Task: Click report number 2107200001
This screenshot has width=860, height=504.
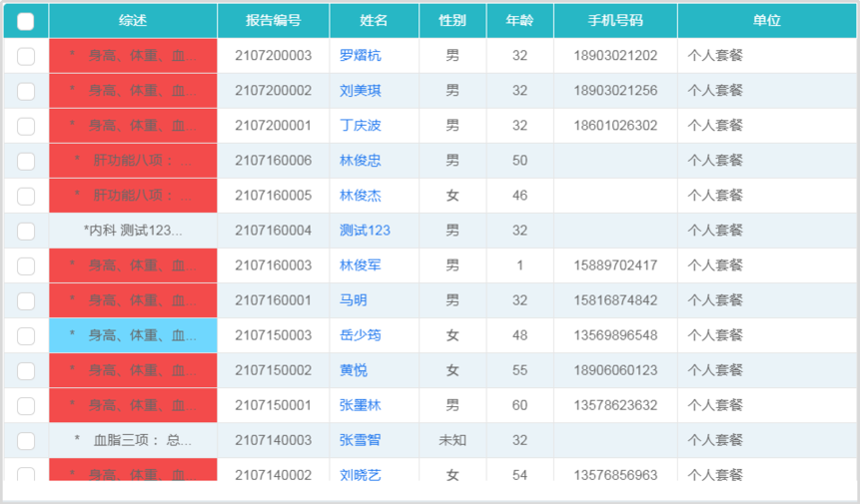Action: coord(273,126)
